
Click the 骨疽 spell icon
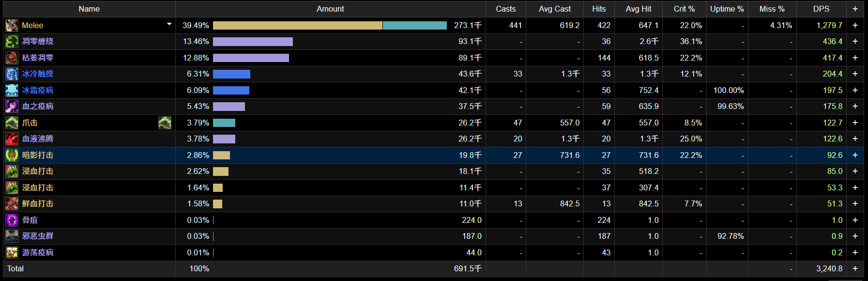12,220
